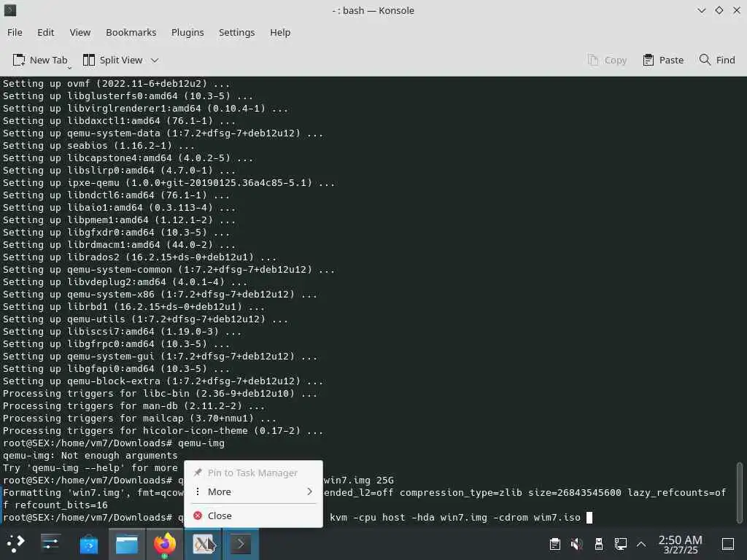
Task: Click the clock showing 2:50 AM
Action: point(681,544)
